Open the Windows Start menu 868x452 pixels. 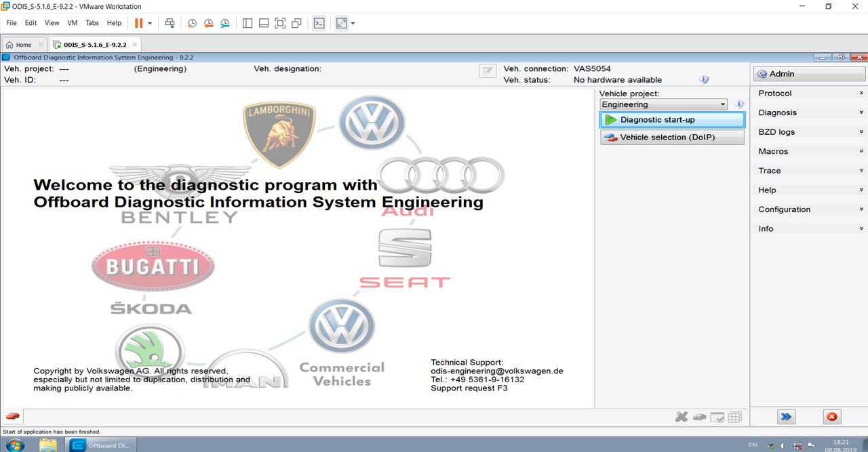(14, 445)
